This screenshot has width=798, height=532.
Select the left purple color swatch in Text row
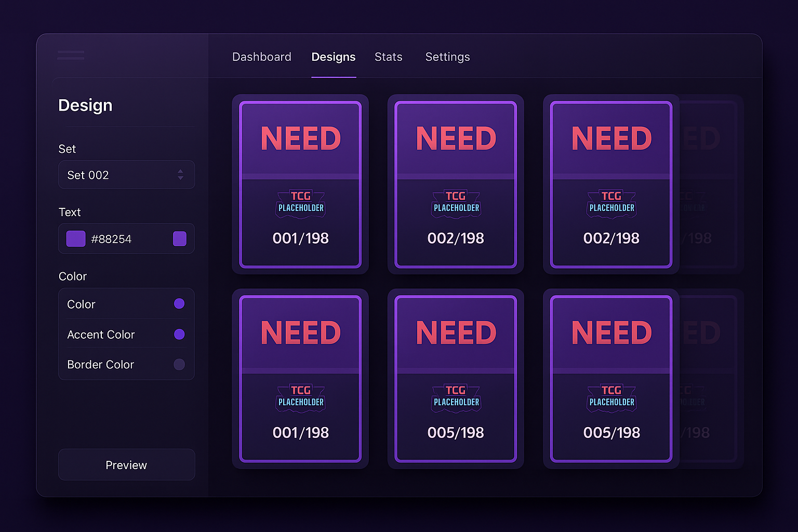75,238
